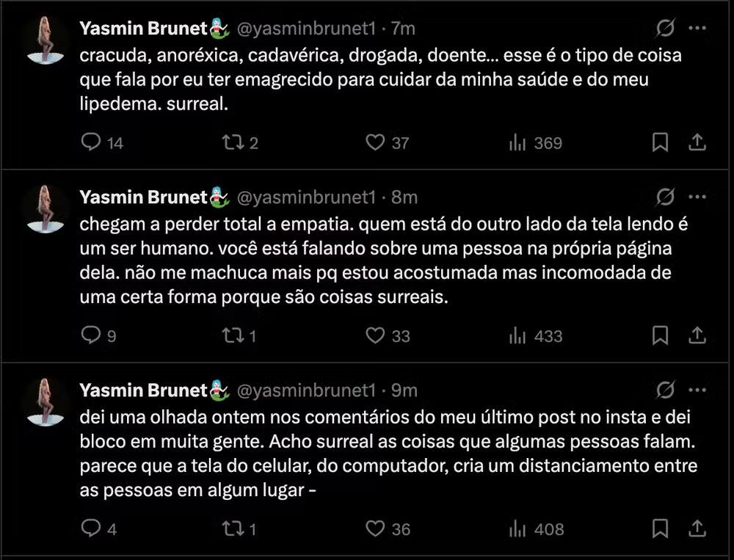The height and width of the screenshot is (560, 734).
Task: Reply to the 'perder total a empatia' tweet
Action: 90,336
